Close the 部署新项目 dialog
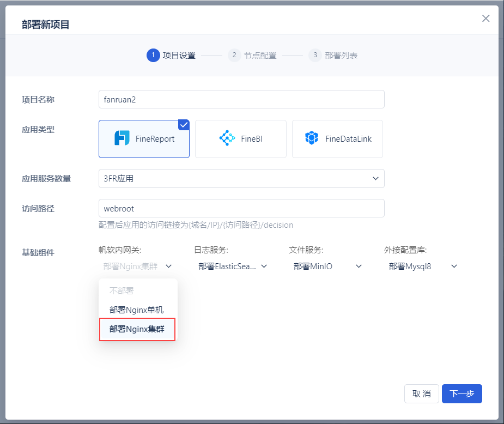The image size is (504, 424). click(485, 19)
